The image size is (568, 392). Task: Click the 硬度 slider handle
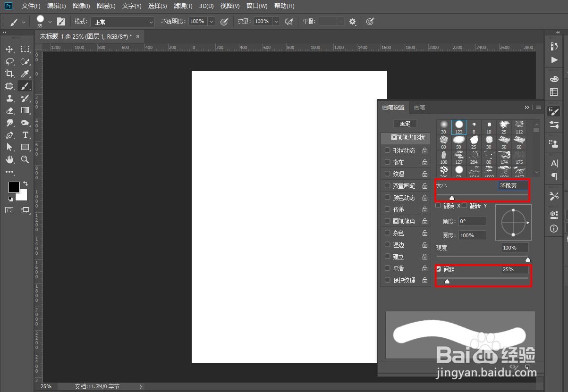click(528, 259)
